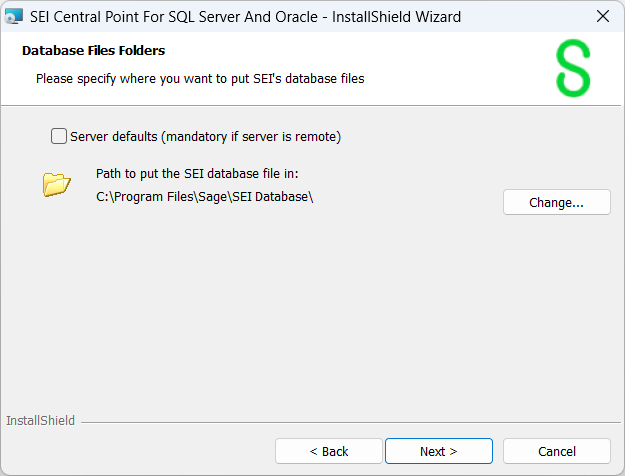This screenshot has width=625, height=476.
Task: Go back with the < Back button
Action: pyautogui.click(x=328, y=451)
